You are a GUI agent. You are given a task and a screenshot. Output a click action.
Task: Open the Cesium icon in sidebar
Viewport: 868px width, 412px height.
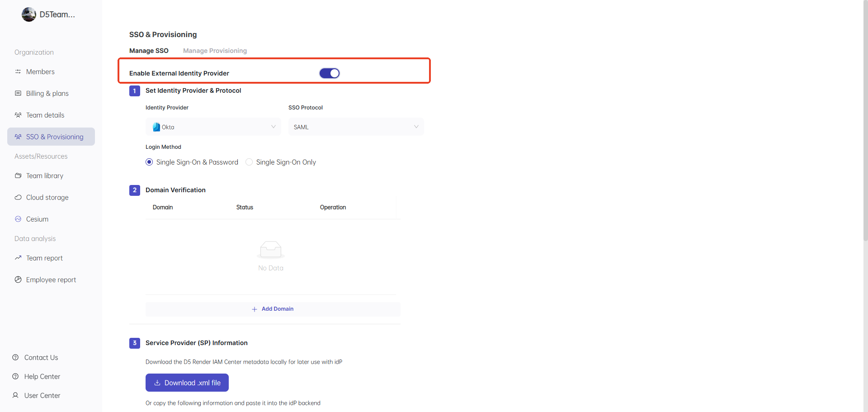pyautogui.click(x=18, y=219)
